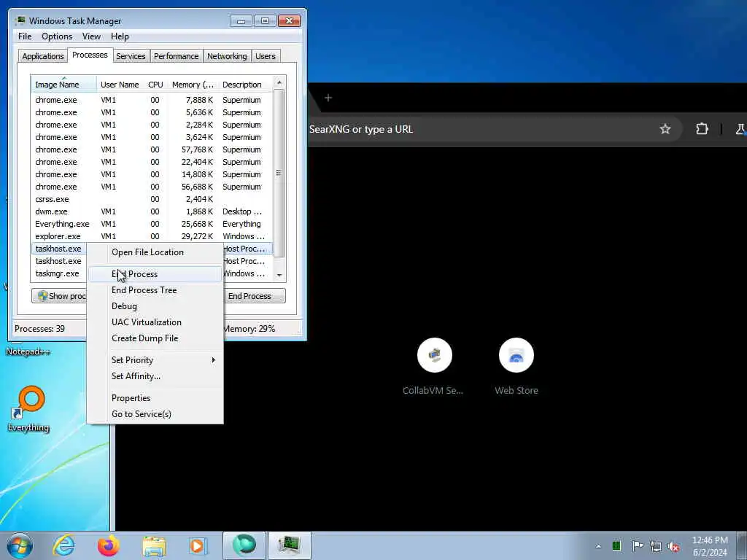Image resolution: width=747 pixels, height=560 pixels.
Task: Open Set Affinity... menu item
Action: [155, 376]
